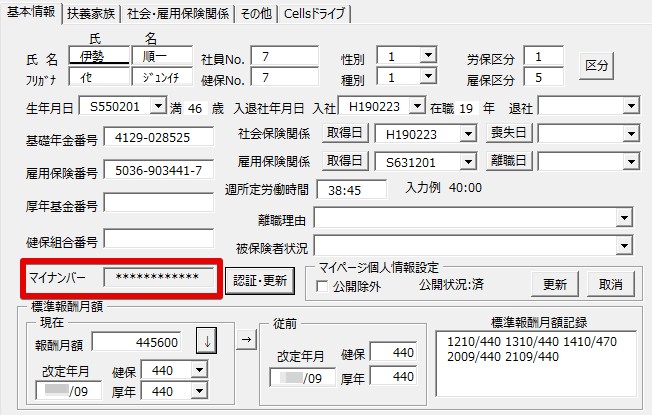The image size is (652, 415).
Task: Expand the 退社 date dropdown
Action: pos(631,106)
